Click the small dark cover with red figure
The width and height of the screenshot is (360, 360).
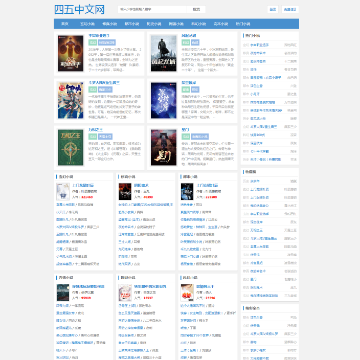tap(125, 192)
